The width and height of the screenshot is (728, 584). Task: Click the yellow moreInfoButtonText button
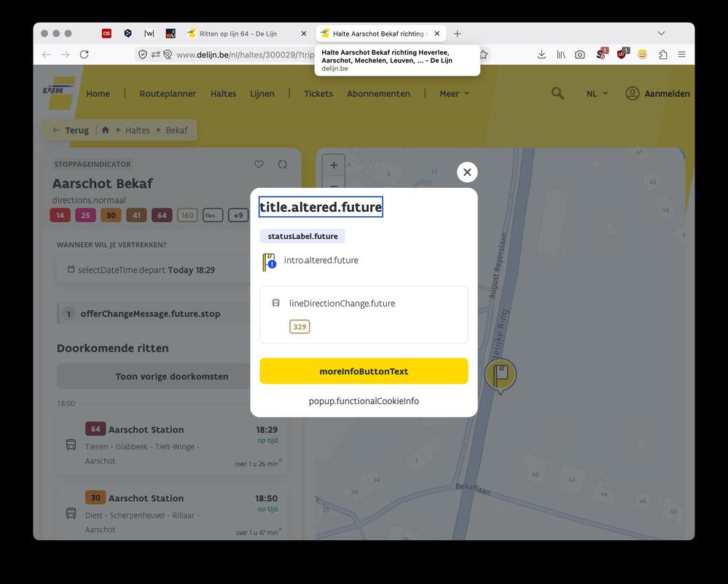(x=364, y=371)
